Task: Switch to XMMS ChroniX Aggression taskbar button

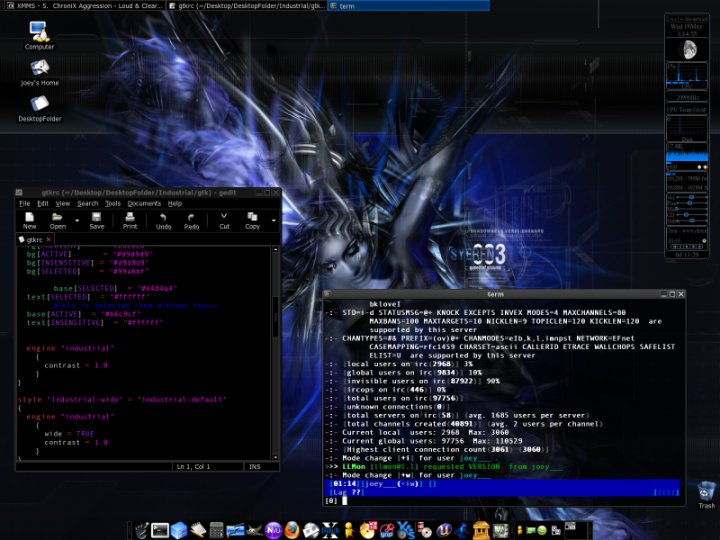Action: tap(84, 6)
